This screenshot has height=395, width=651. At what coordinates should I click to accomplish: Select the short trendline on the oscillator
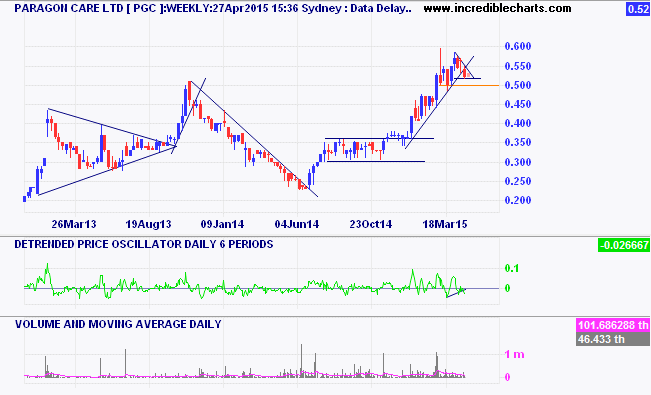(x=455, y=293)
